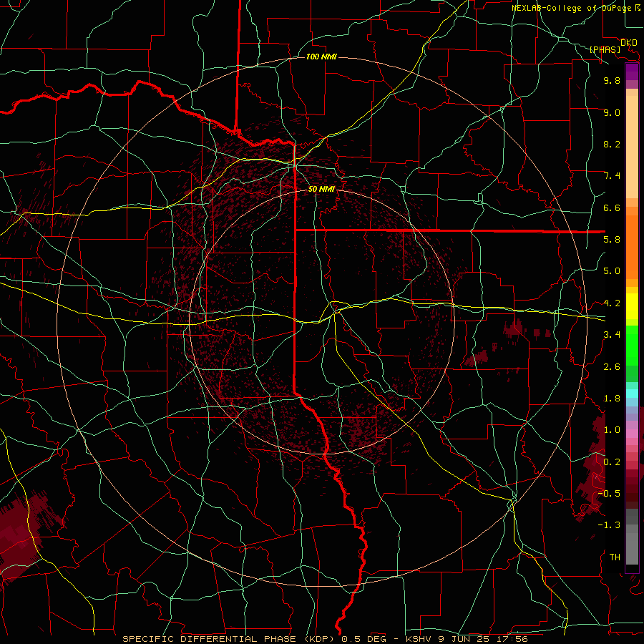Click the 4.2 scale value
The image size is (644, 644).
tap(612, 303)
